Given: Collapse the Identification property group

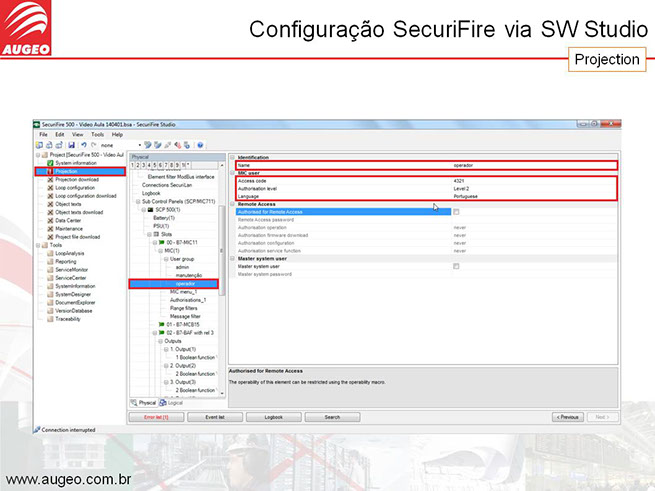Looking at the screenshot, I should click(x=232, y=157).
